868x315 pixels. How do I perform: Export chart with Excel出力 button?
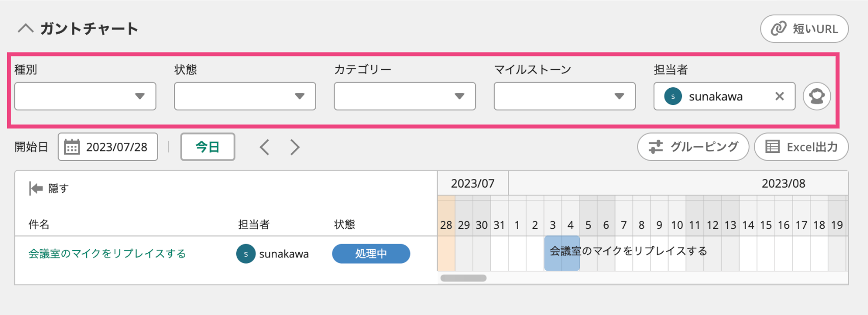tap(801, 147)
